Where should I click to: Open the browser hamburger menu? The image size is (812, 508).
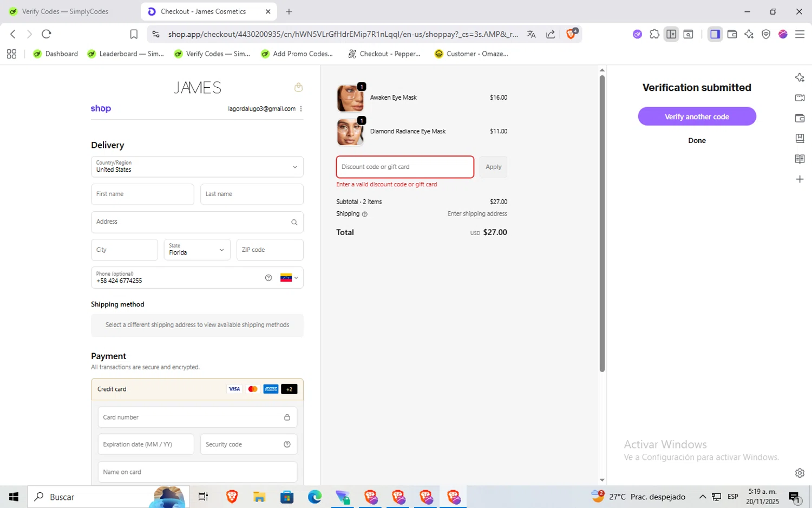tap(800, 34)
